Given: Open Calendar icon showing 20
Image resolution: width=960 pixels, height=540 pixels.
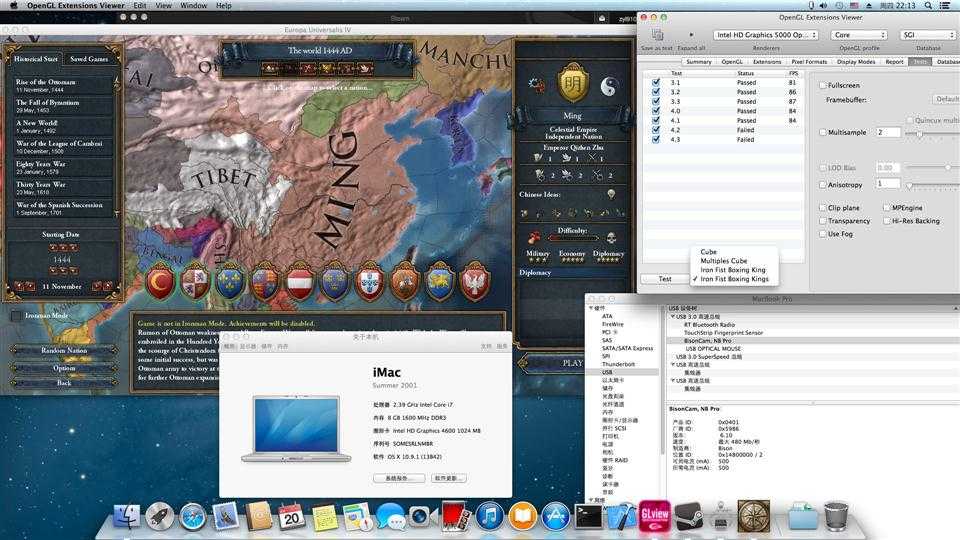Looking at the screenshot, I should click(291, 517).
